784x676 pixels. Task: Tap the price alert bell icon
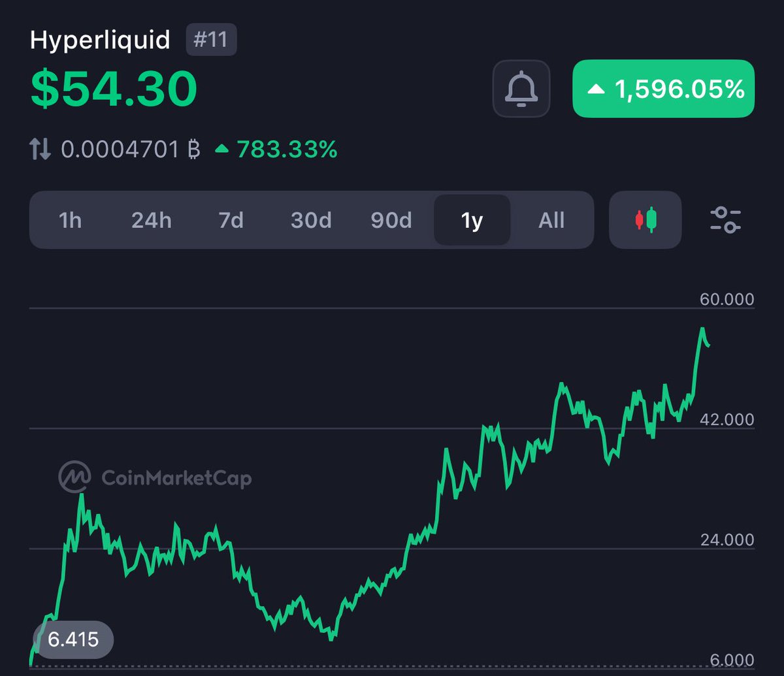[521, 89]
